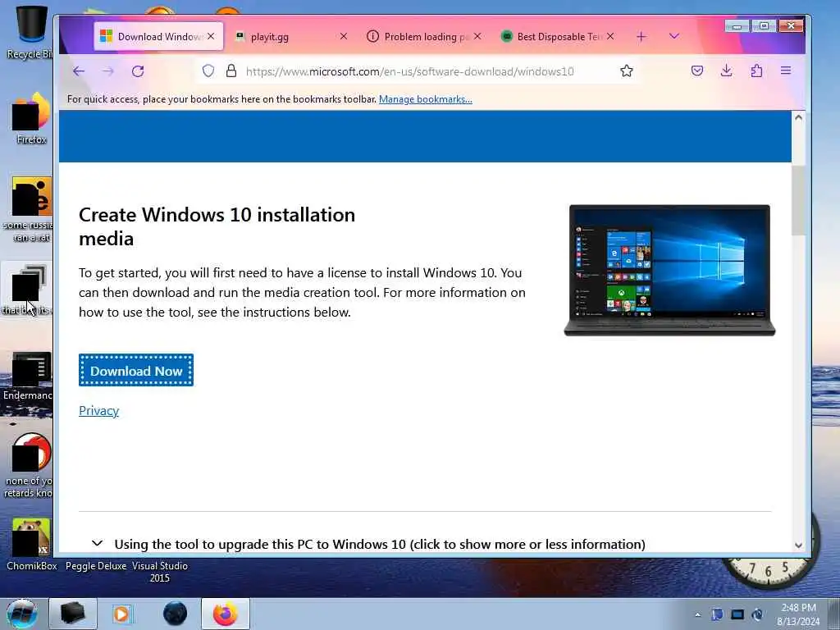Open the Manage bookmarks link
840x630 pixels.
click(x=426, y=99)
